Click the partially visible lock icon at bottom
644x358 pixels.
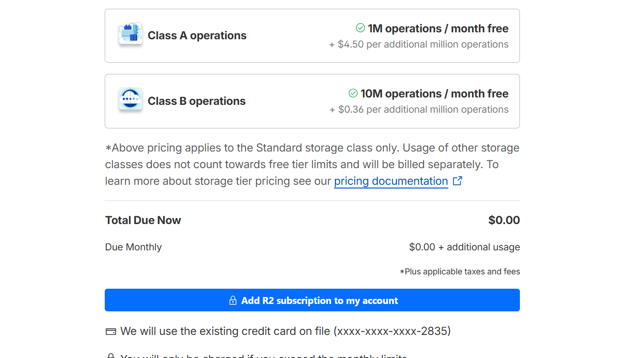(x=111, y=356)
